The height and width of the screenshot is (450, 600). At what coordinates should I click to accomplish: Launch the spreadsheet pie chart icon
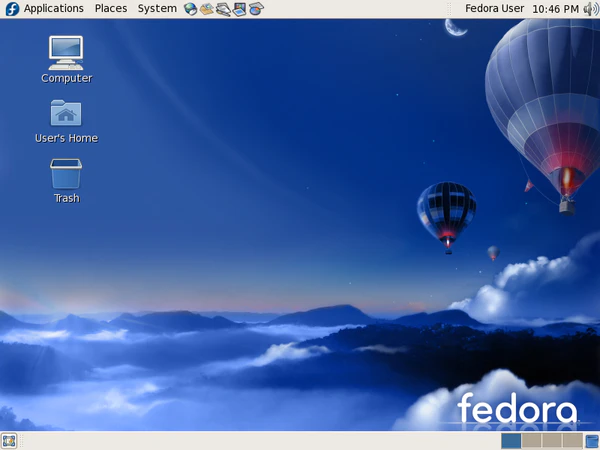tap(256, 9)
